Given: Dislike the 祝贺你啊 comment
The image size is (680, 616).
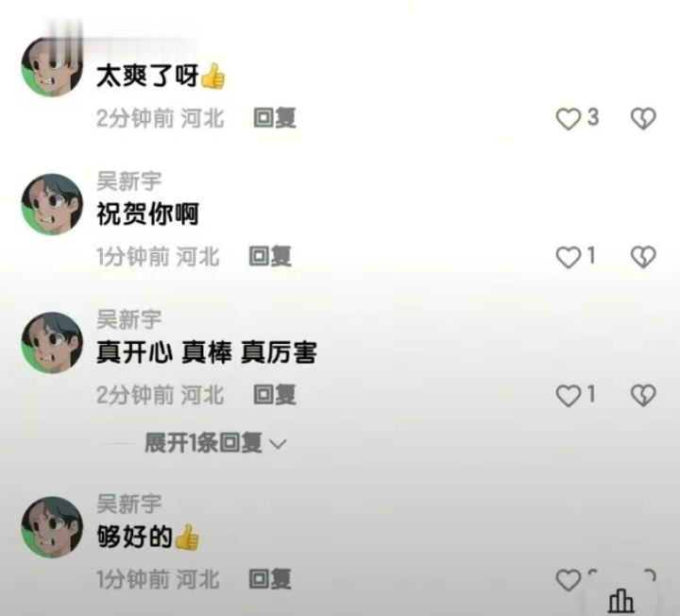Looking at the screenshot, I should [x=643, y=257].
